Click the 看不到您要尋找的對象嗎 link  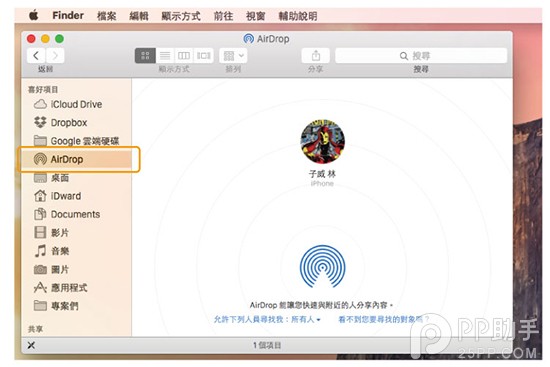point(384,319)
